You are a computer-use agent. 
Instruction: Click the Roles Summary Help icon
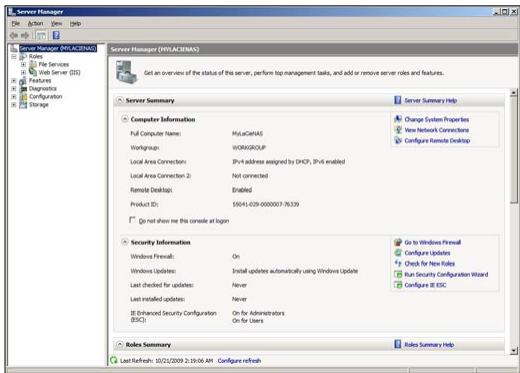pos(398,344)
